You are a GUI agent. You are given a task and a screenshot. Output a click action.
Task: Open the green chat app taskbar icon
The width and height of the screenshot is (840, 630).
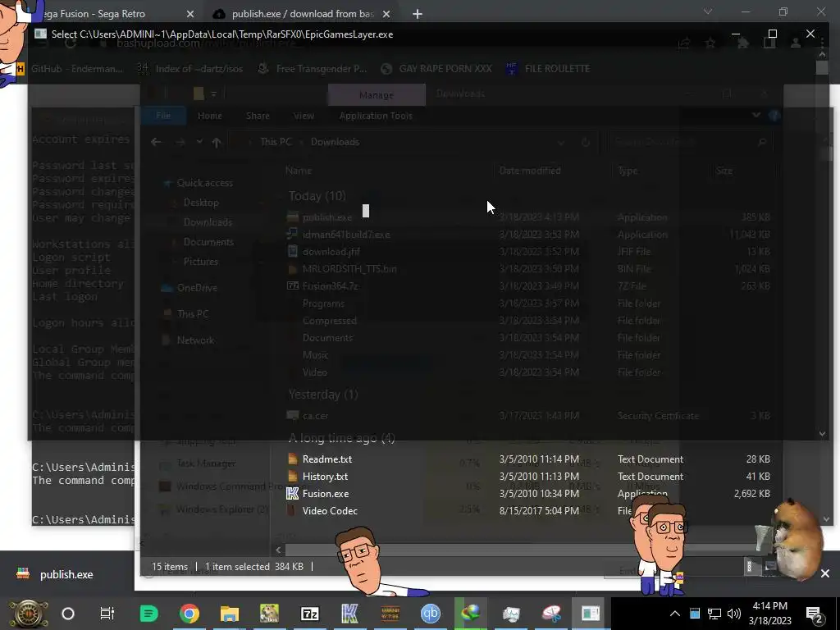click(x=149, y=614)
